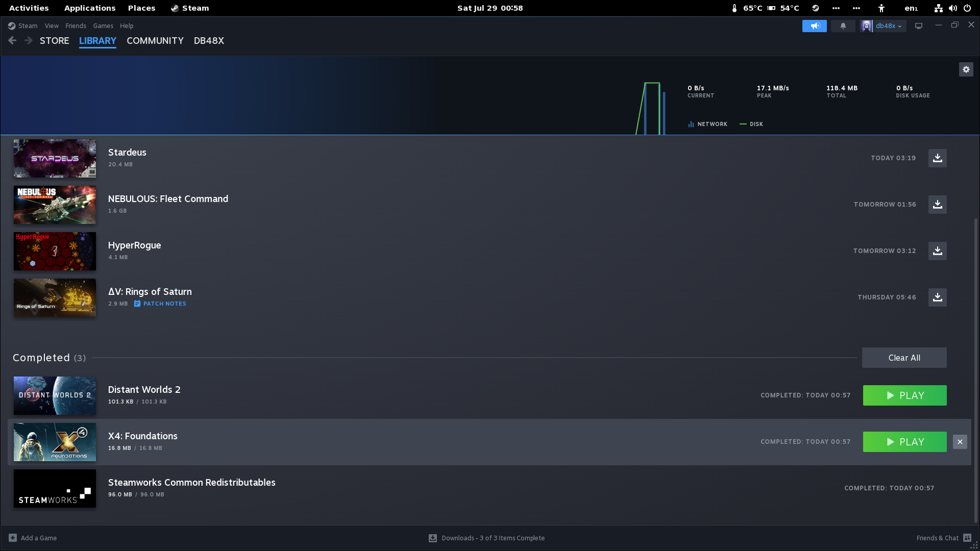Switch to the STORE tab
980x551 pixels.
tap(54, 41)
